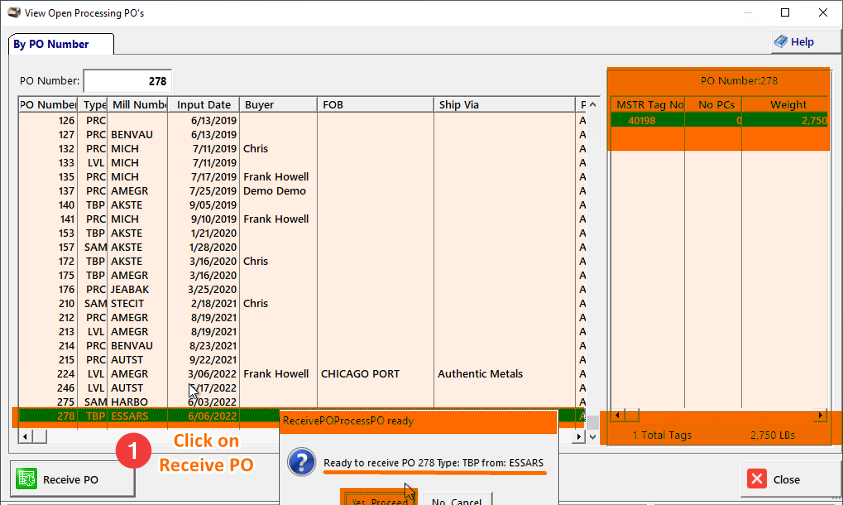Select PO 141 row
843x505 pixels.
click(x=302, y=219)
